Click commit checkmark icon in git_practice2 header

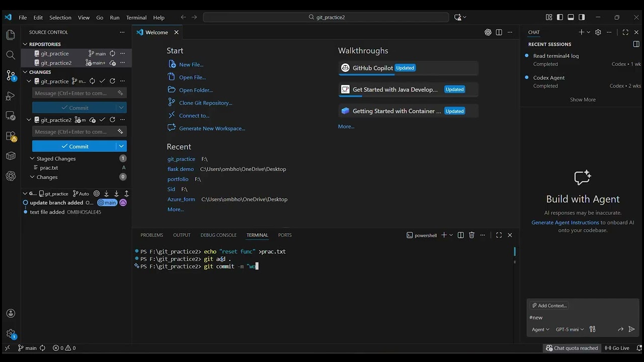point(102,120)
